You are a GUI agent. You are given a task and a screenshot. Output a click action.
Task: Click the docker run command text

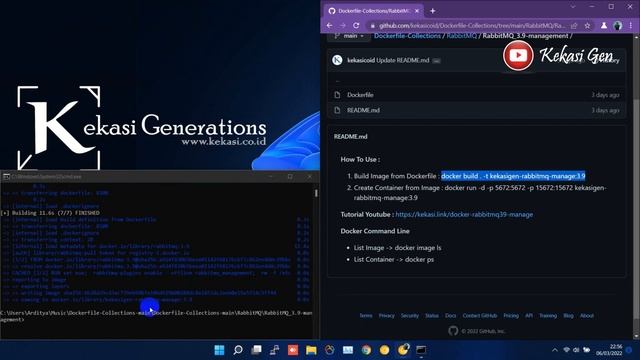pyautogui.click(x=480, y=193)
